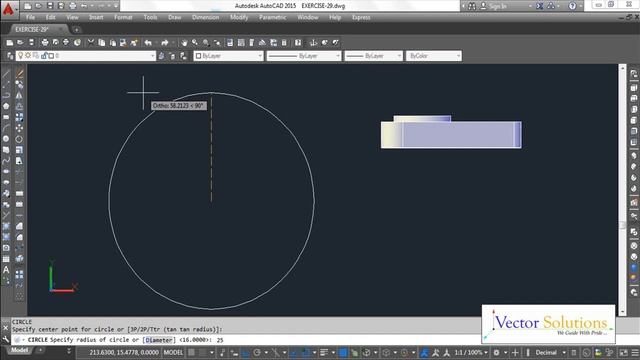Click the Redo arrow in Standard toolbar
The image size is (640, 360).
pyautogui.click(x=164, y=42)
